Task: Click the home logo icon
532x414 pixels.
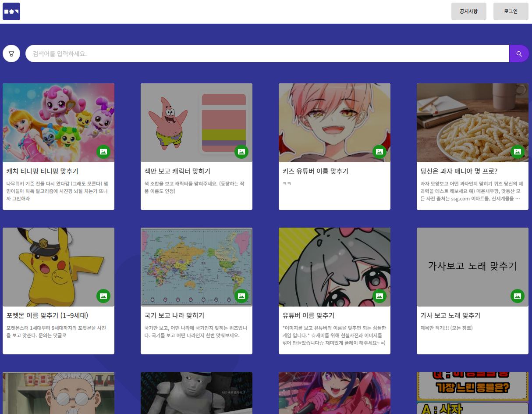Action: 11,11
